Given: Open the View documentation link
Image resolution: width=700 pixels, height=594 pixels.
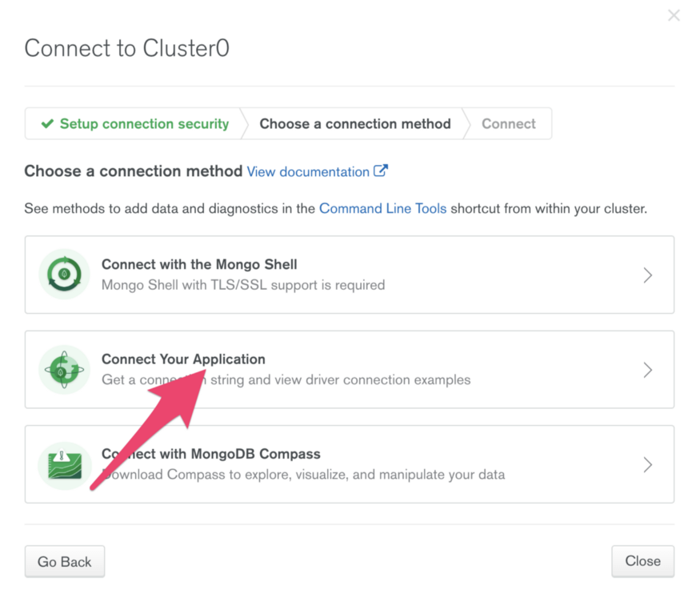Looking at the screenshot, I should 308,172.
